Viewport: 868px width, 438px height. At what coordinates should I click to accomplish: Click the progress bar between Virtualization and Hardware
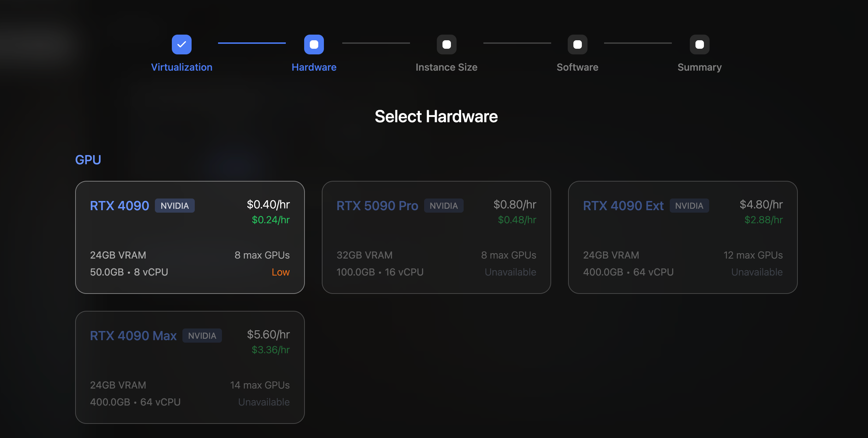click(251, 43)
